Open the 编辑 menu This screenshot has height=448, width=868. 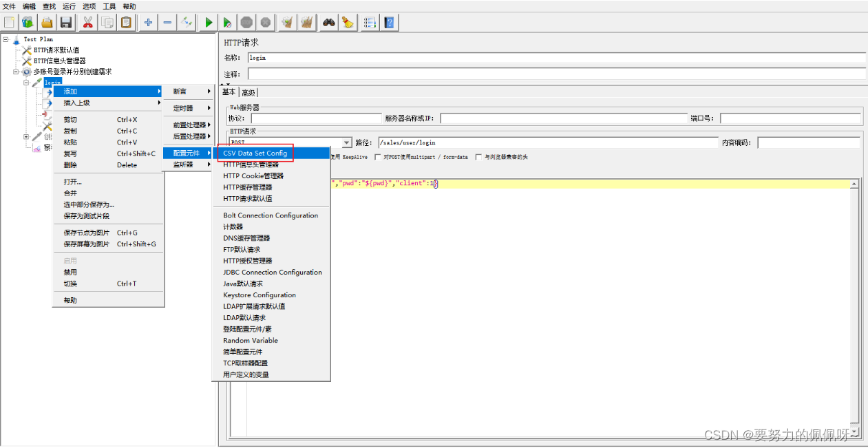[x=29, y=6]
